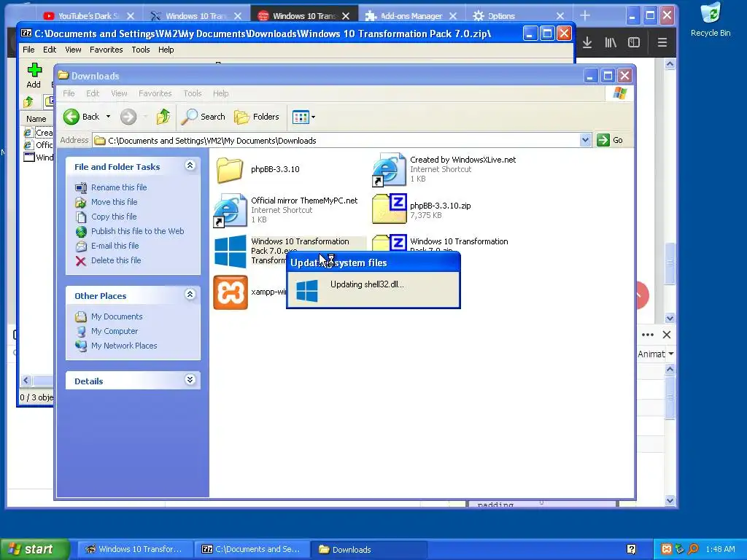Viewport: 747px width, 560px height.
Task: Open the Back history dropdown arrow
Action: pos(108,117)
